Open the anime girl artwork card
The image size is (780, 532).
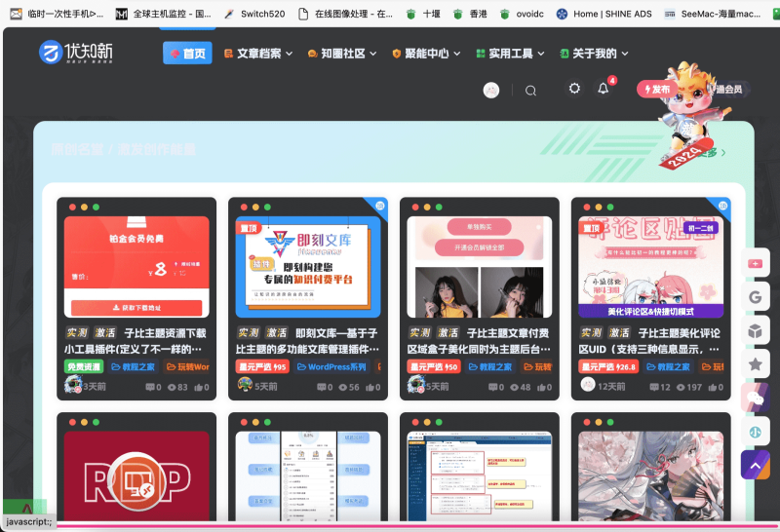(650, 475)
